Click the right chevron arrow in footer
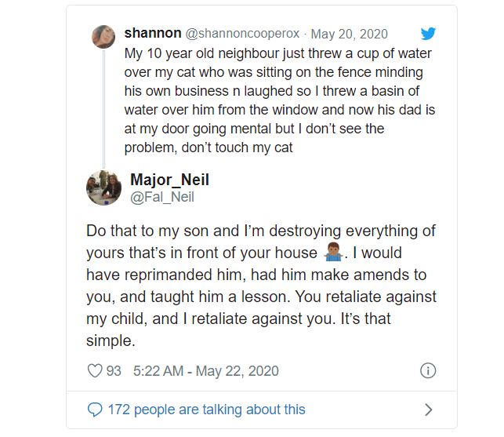504x437 pixels. click(x=428, y=409)
